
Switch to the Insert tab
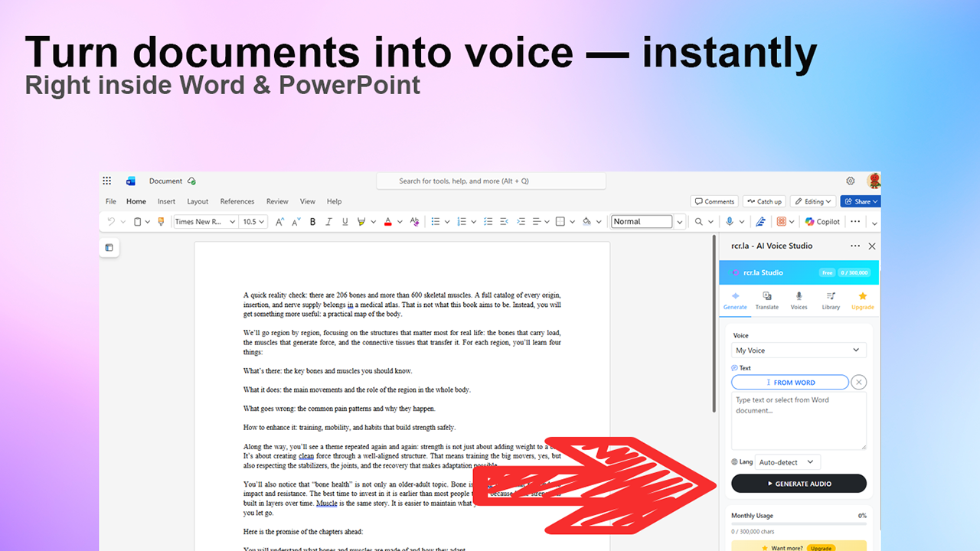point(166,201)
